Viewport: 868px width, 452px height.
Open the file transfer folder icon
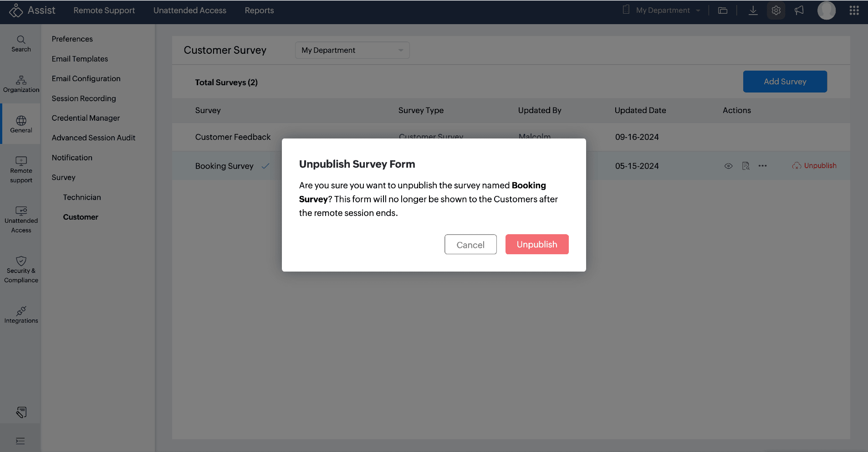(723, 10)
